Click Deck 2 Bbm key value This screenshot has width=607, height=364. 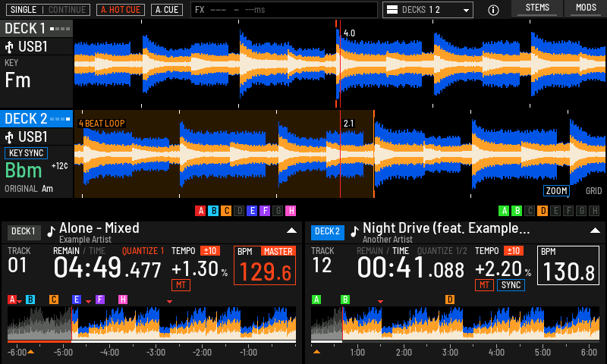pos(24,171)
